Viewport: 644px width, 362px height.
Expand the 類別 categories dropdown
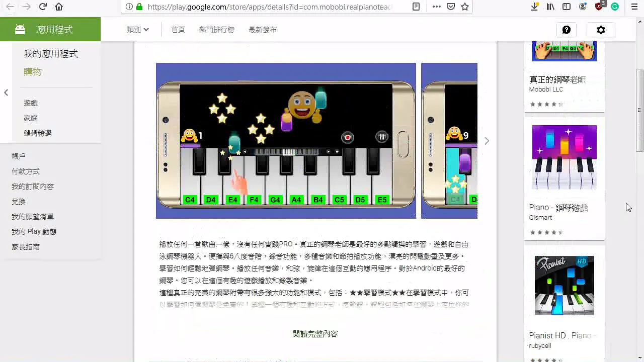click(x=138, y=30)
